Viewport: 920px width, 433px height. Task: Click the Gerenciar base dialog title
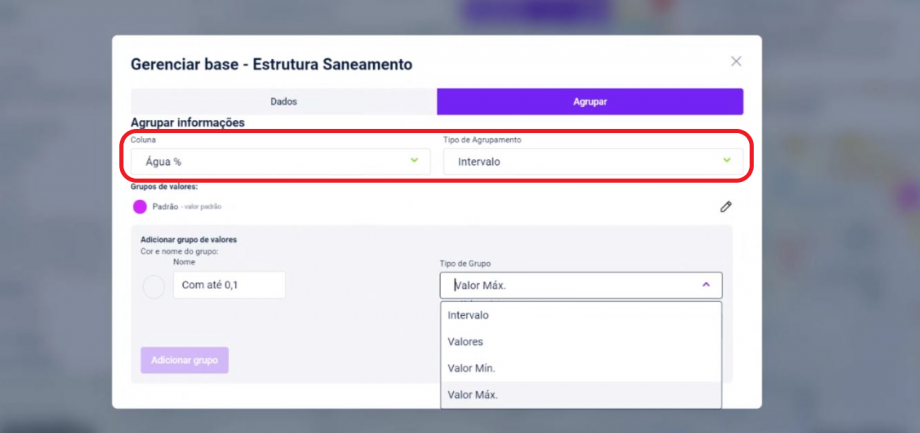(271, 64)
